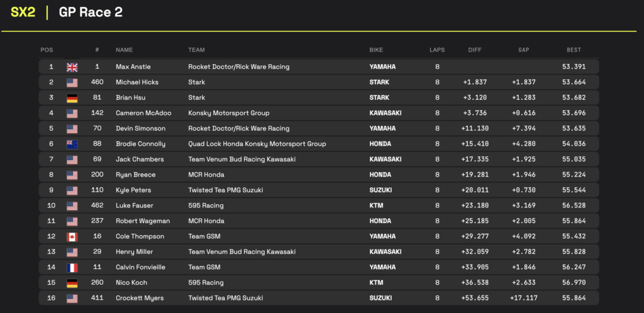Click the DIFF column header

(x=475, y=50)
